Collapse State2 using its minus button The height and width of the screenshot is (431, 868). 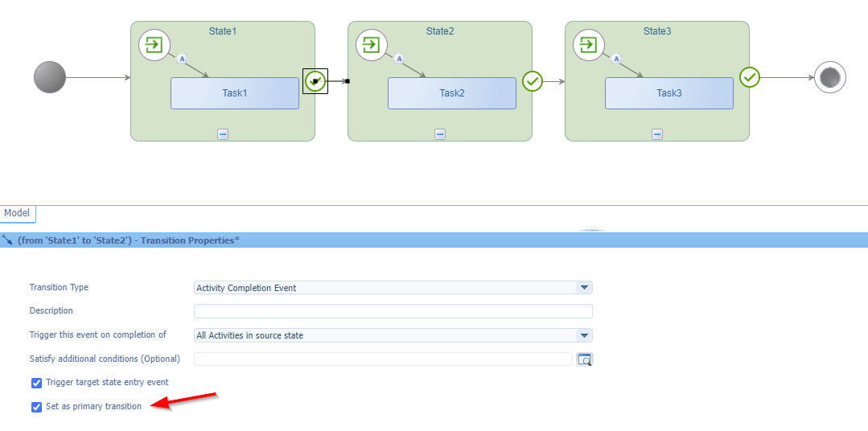point(440,134)
